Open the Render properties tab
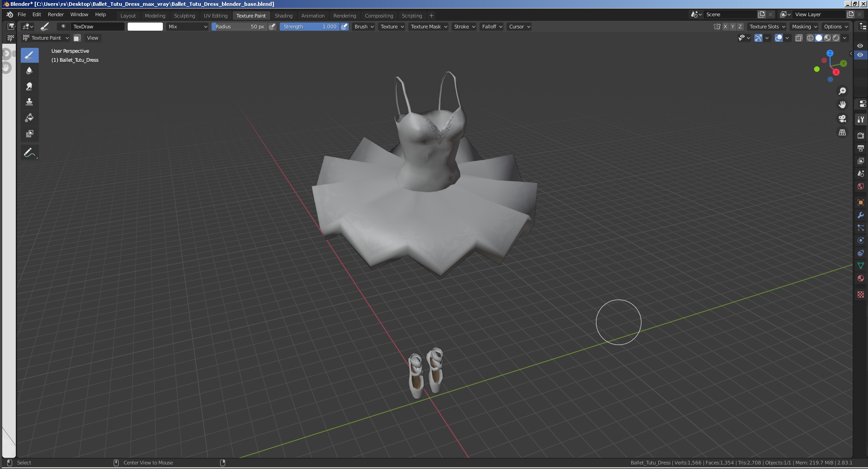Viewport: 868px width, 469px height. pyautogui.click(x=861, y=135)
